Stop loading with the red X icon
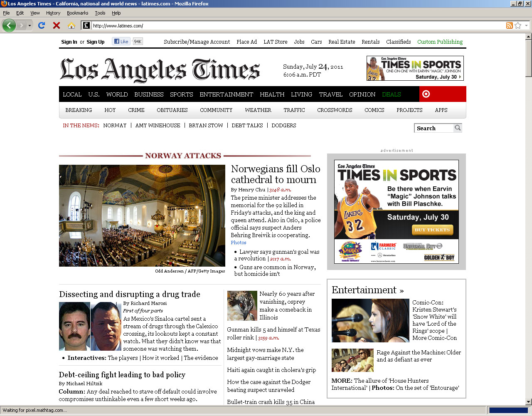Image resolution: width=532 pixels, height=416 pixels. 57,25
